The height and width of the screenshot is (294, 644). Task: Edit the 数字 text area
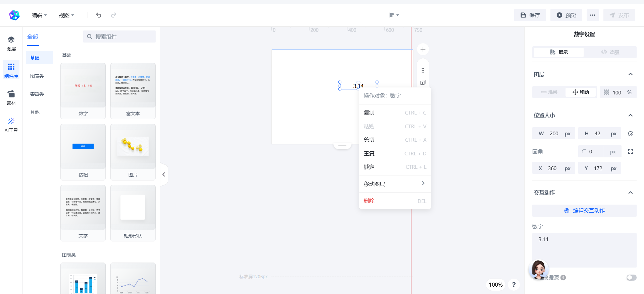[584, 250]
